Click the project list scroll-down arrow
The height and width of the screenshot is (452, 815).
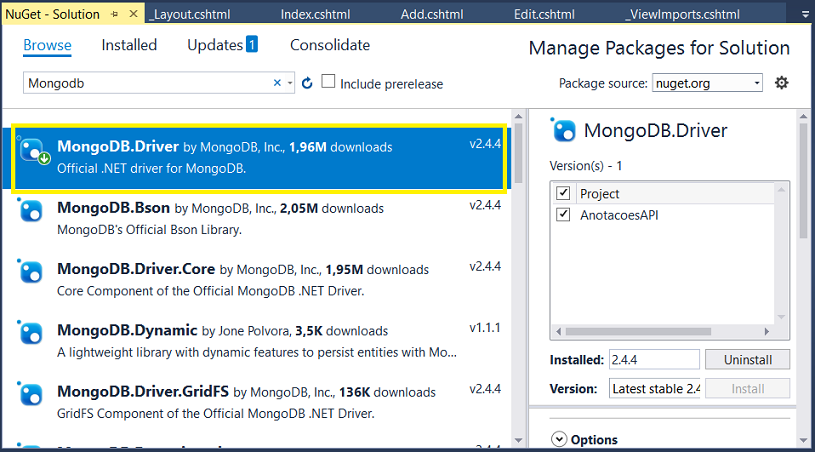point(781,317)
